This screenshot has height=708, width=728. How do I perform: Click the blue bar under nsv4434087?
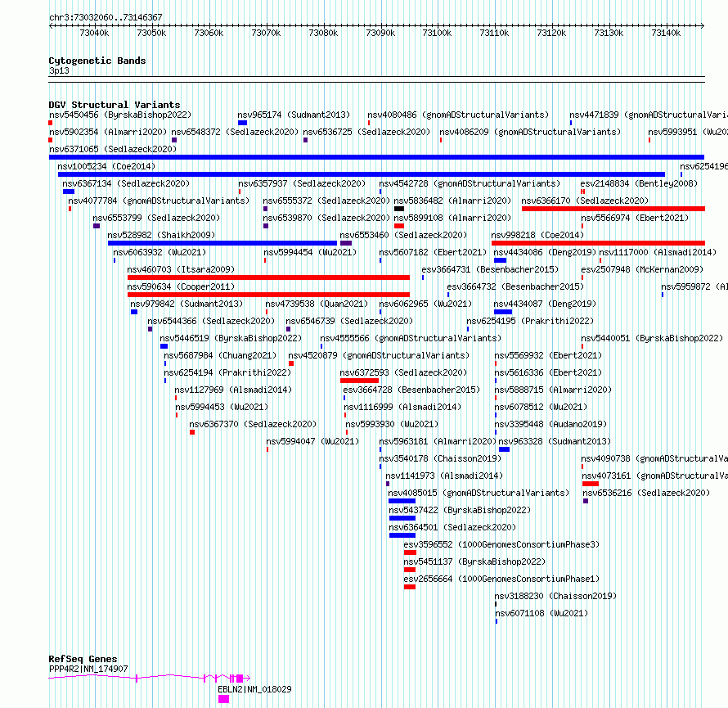tap(503, 312)
